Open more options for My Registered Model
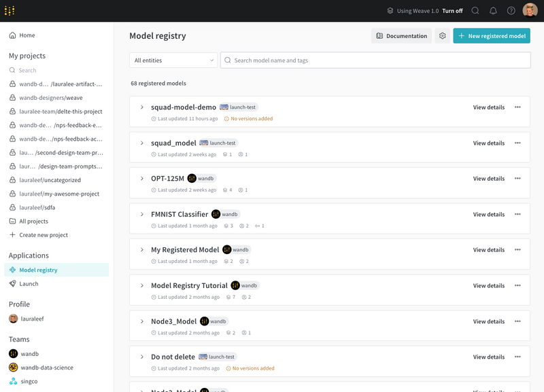This screenshot has height=392, width=544. point(517,249)
